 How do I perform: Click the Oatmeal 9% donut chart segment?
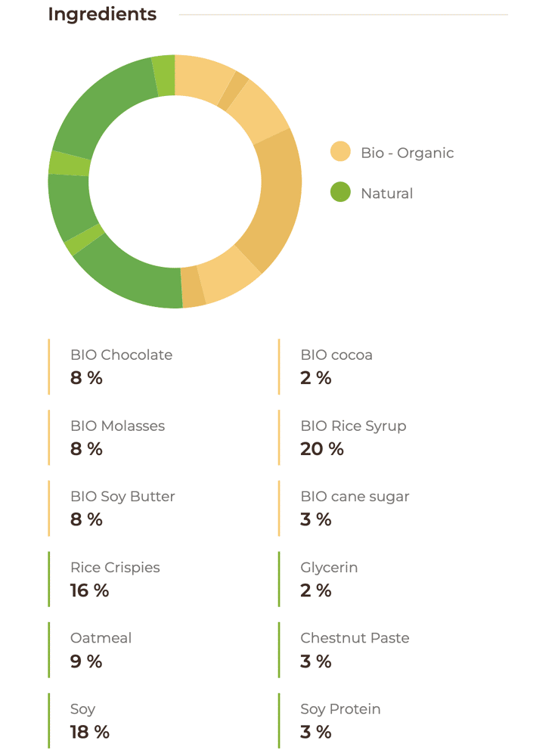[67, 204]
